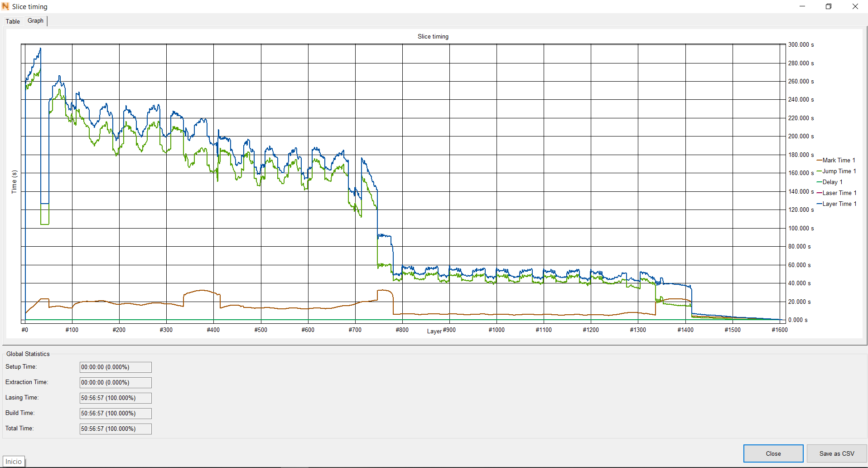Click the #0 layer axis label
The height and width of the screenshot is (468, 868).
coord(25,330)
